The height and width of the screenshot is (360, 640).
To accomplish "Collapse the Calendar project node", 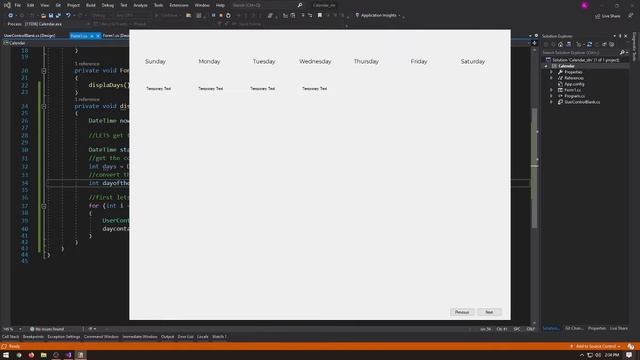I will [x=546, y=66].
